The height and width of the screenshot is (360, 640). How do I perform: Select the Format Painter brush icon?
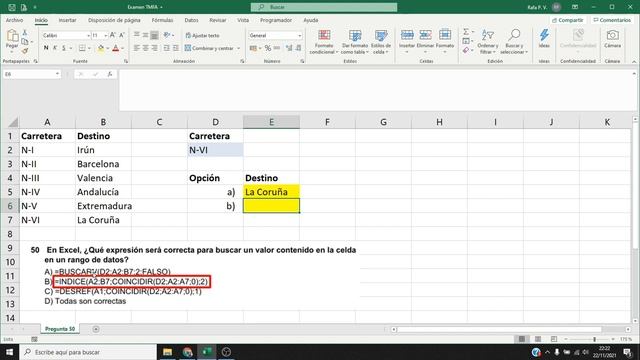(x=25, y=51)
